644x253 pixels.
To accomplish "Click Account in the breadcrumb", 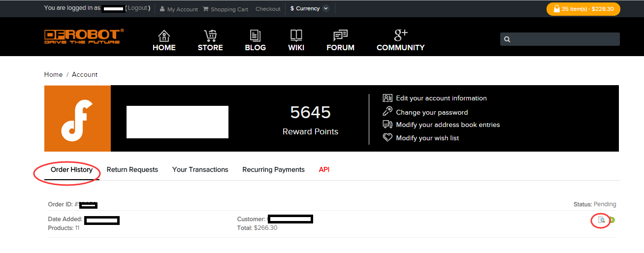I will (x=85, y=74).
